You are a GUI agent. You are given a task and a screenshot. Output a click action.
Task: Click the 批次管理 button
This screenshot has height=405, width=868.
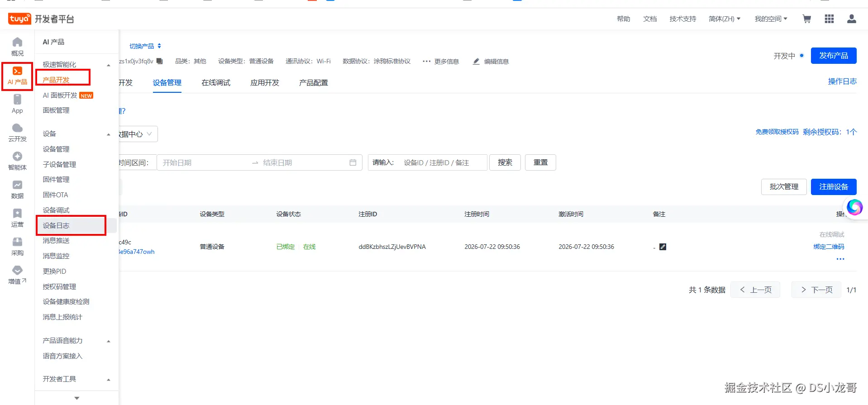[784, 187]
